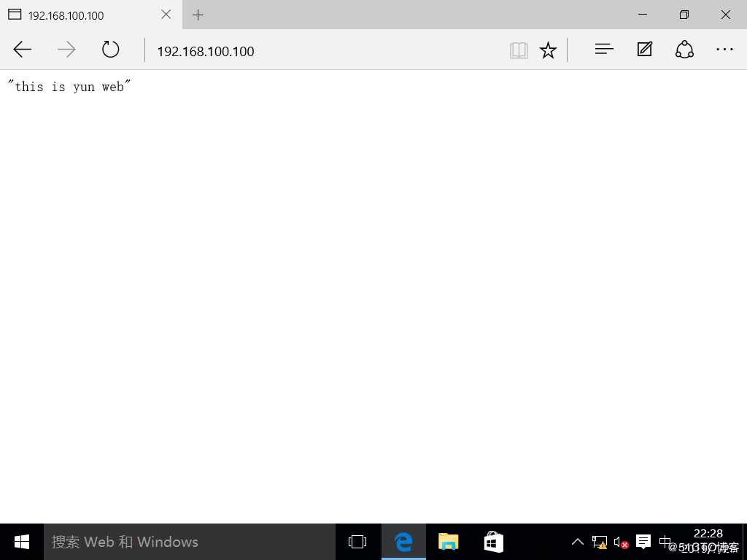Select the 192.168.100.100 browser tab

[x=91, y=15]
